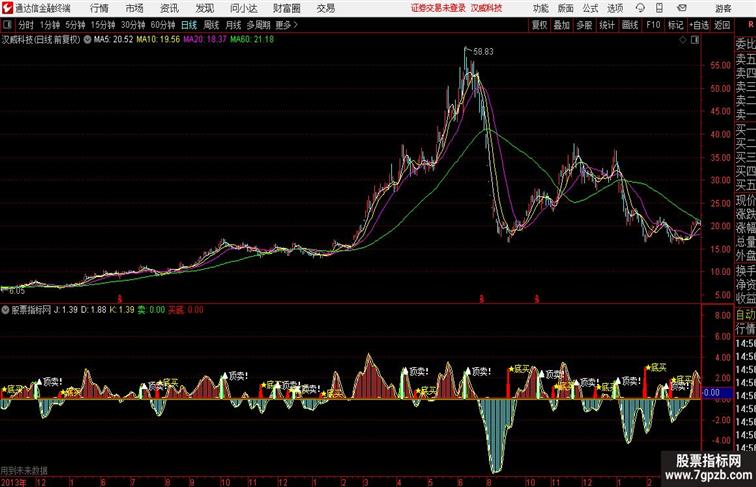Click the 多股 toolbar button
The height and width of the screenshot is (487, 756).
pyautogui.click(x=584, y=25)
